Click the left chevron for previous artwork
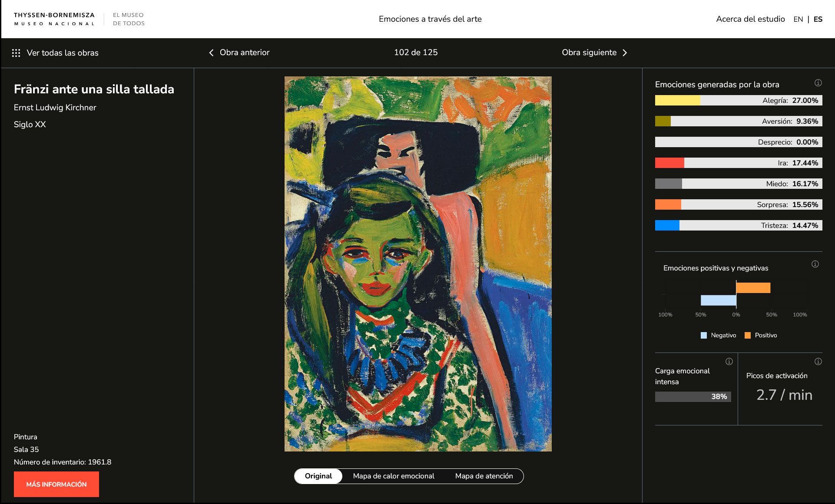 pos(212,53)
